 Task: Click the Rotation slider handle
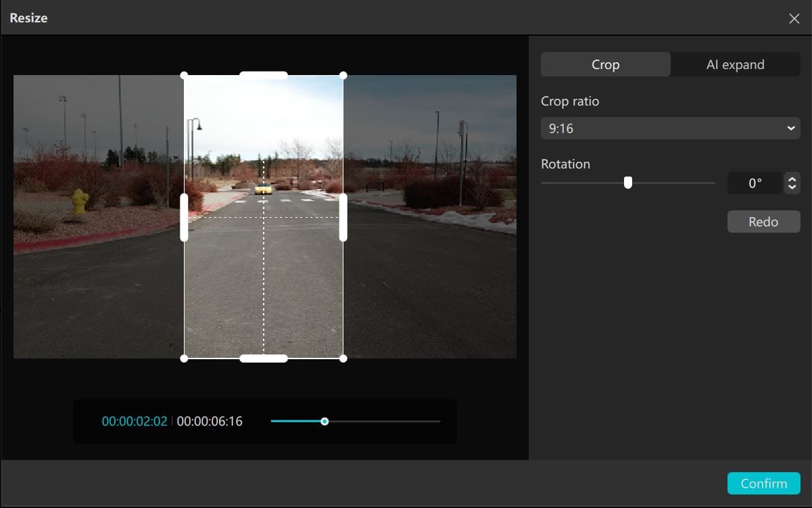tap(628, 183)
